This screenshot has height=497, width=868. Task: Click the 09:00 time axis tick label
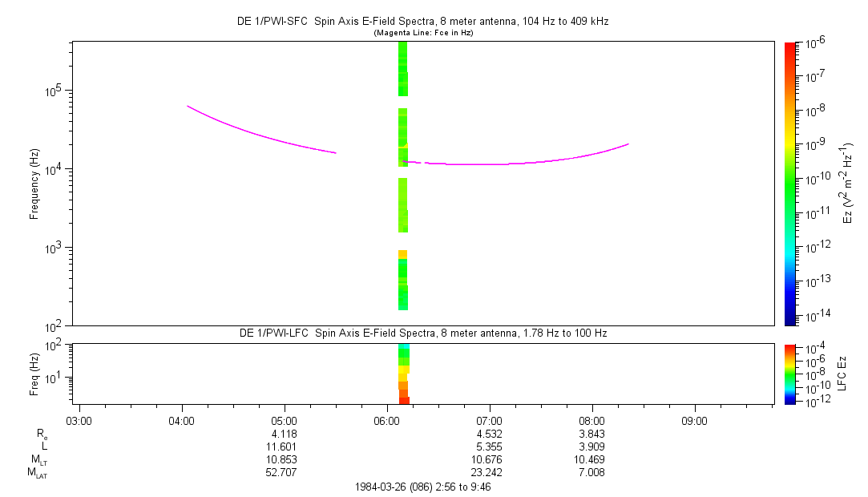click(x=694, y=421)
